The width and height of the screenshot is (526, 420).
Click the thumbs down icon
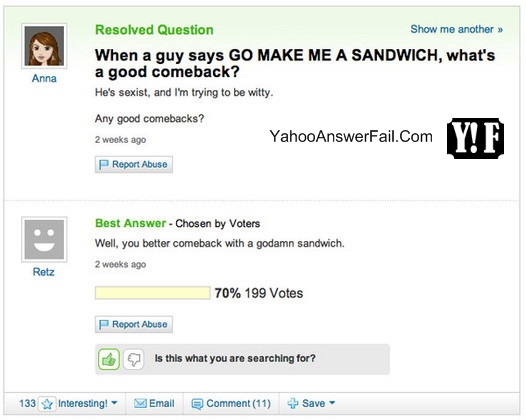[x=134, y=359]
